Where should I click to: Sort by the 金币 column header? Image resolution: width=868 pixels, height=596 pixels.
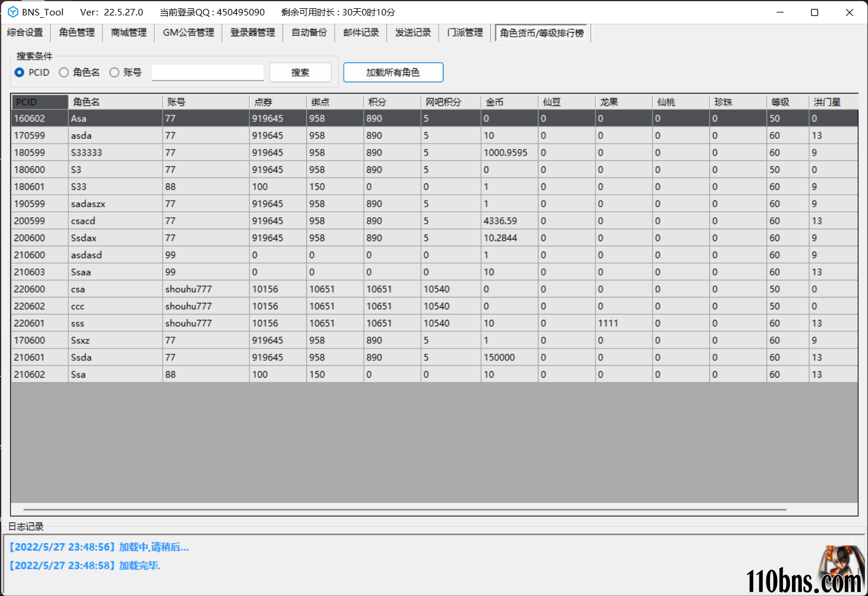tap(509, 102)
